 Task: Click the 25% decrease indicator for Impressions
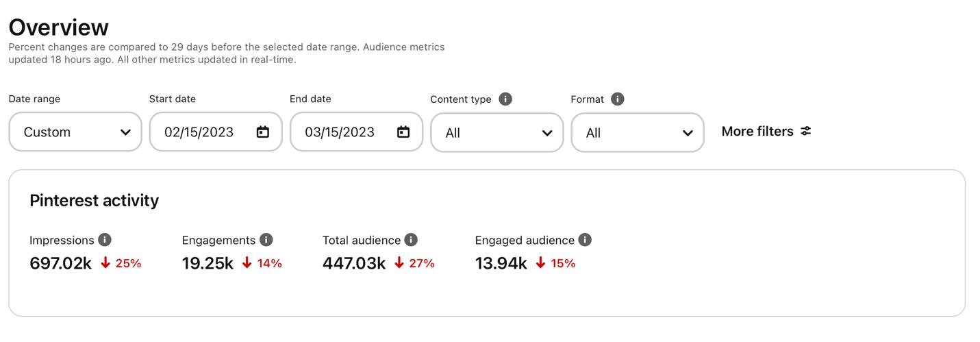coord(121,263)
